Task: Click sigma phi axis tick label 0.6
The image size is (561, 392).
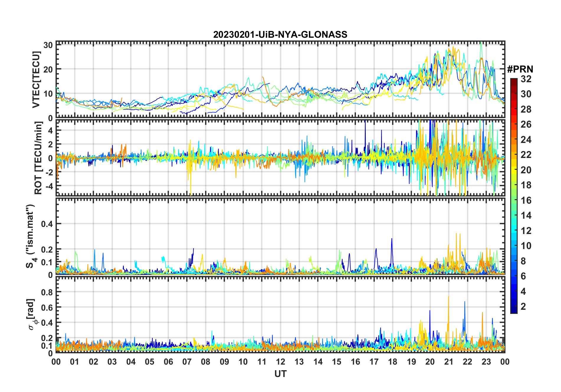Action: (47, 307)
